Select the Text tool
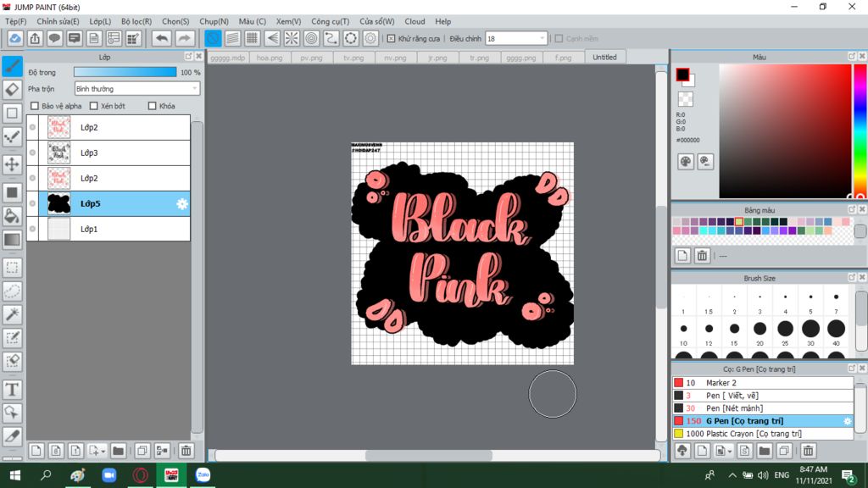Viewport: 868px width, 488px height. (x=12, y=390)
